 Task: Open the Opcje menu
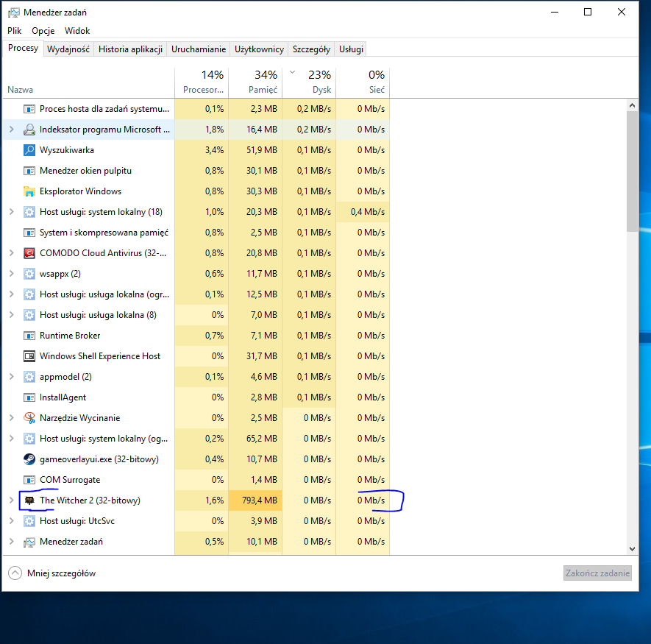[43, 31]
